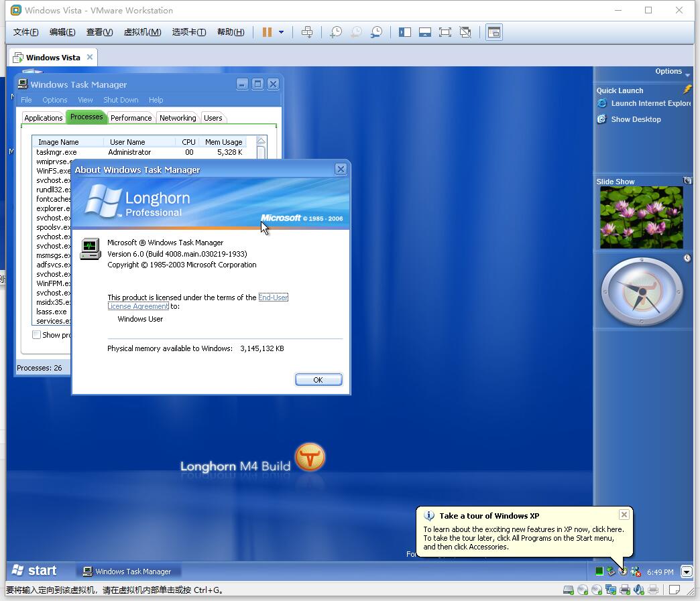Screen dimensions: 700x601
Task: Click the analog clock in the sidebar
Action: (642, 292)
